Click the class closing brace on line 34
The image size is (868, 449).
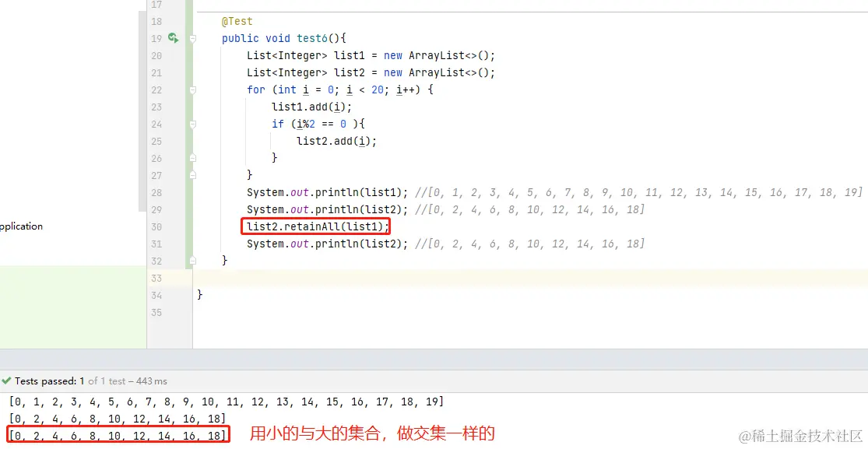[x=200, y=295]
